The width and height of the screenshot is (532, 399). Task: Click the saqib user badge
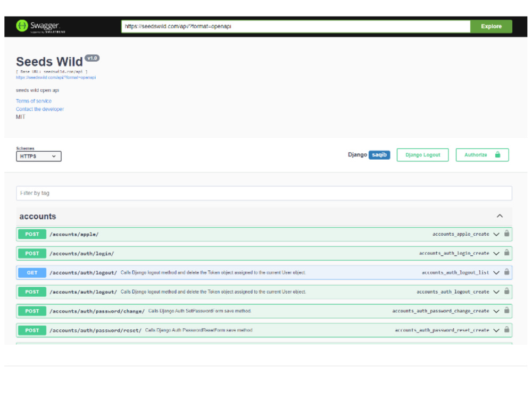click(379, 155)
